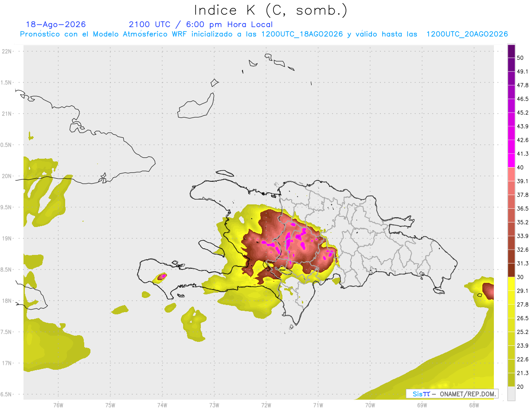Click the colorbar value "40"
Image resolution: width=532 pixels, height=411 pixels.
520,168
